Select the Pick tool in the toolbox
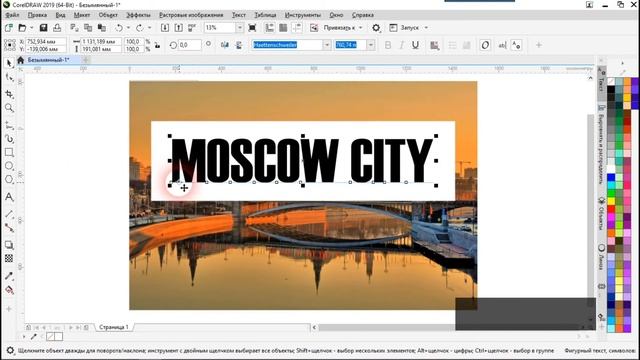The width and height of the screenshot is (640, 360). pos(9,63)
